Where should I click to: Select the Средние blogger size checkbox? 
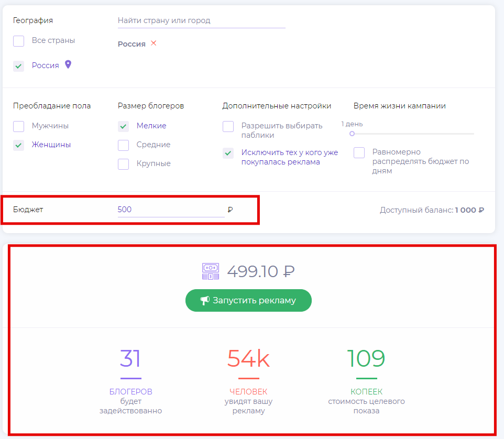click(124, 145)
